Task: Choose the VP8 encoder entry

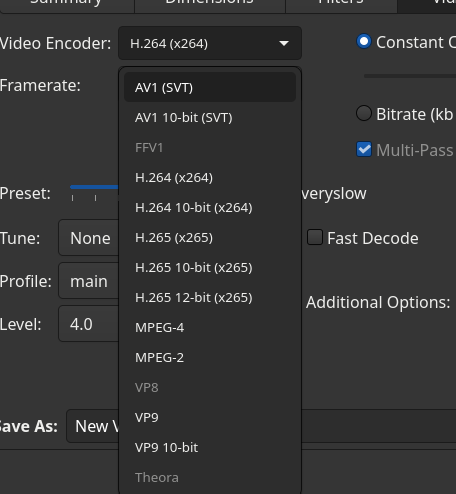Action: point(210,388)
